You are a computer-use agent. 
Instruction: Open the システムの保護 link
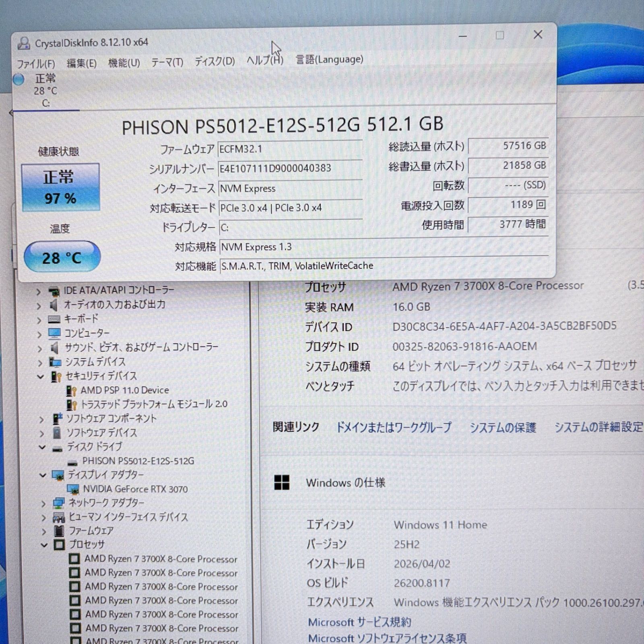(x=503, y=427)
